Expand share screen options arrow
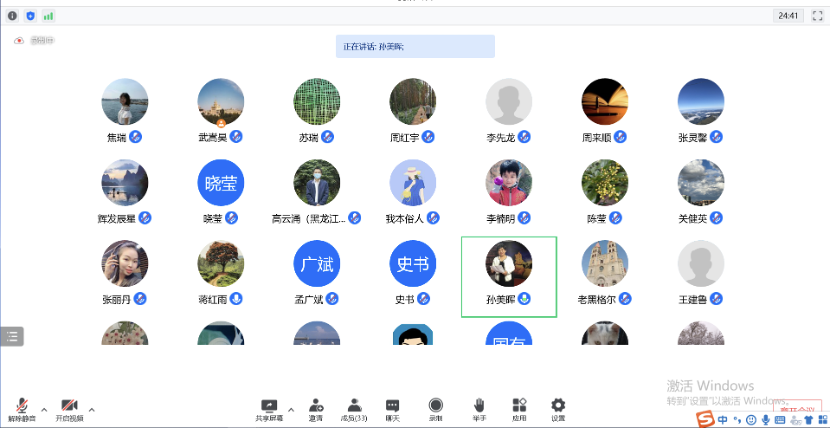The width and height of the screenshot is (830, 428). click(291, 409)
